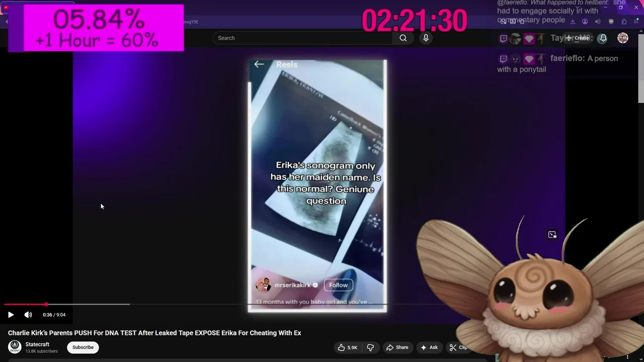Open the YouTube notifications bell
This screenshot has height=362, width=644.
pyautogui.click(x=603, y=38)
